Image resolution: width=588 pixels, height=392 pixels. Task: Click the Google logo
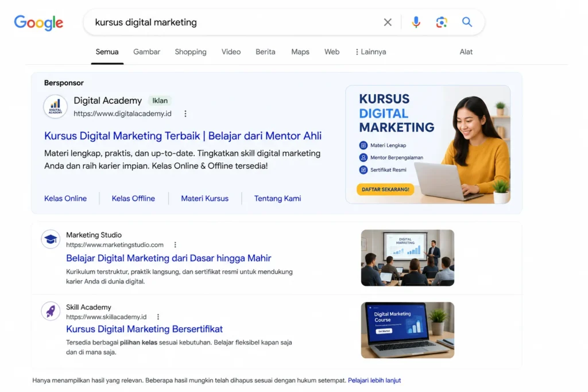coord(38,23)
